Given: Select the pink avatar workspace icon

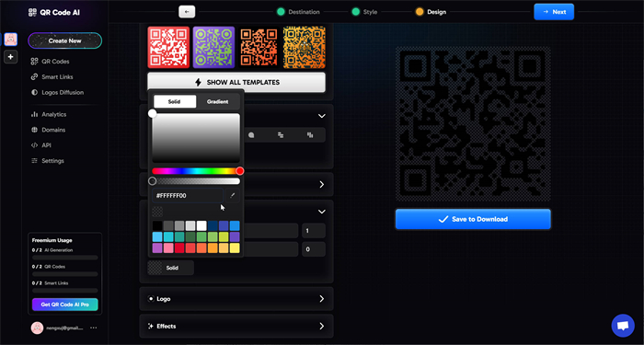Looking at the screenshot, I should (11, 40).
